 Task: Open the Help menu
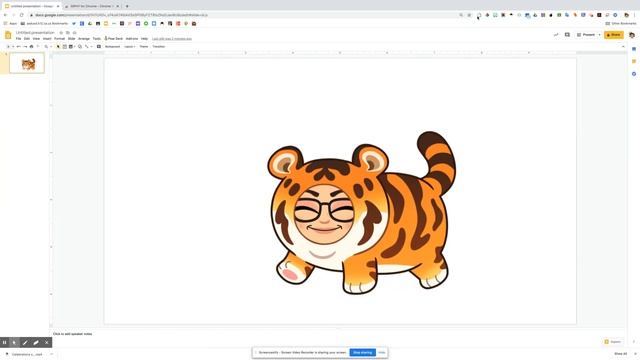click(x=144, y=38)
